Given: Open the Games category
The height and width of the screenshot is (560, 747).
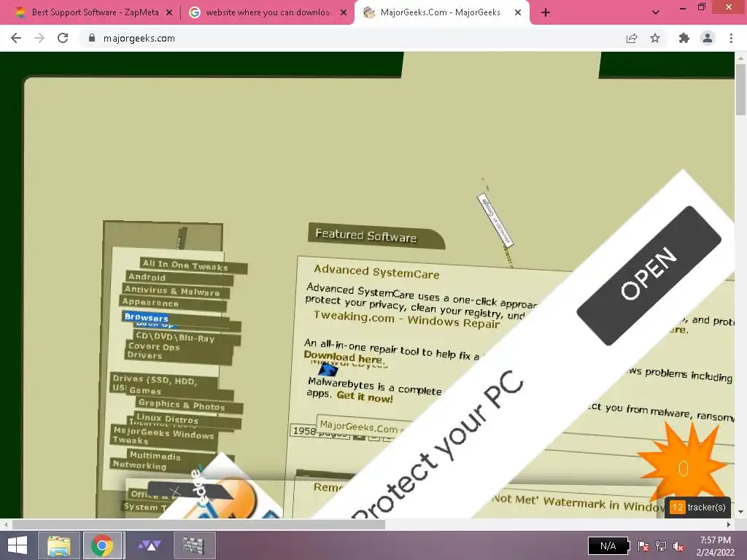Looking at the screenshot, I should coord(145,391).
